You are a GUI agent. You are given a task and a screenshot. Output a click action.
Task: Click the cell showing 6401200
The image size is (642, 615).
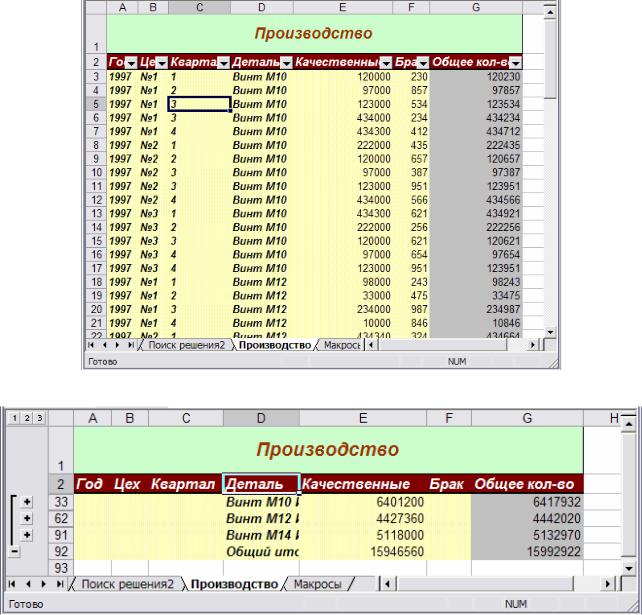[x=363, y=502]
